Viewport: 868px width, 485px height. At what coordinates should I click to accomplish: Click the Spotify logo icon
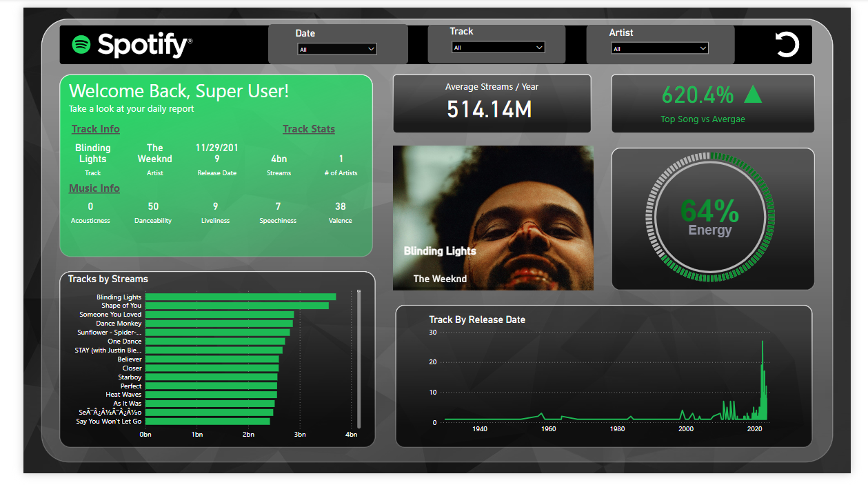point(81,44)
